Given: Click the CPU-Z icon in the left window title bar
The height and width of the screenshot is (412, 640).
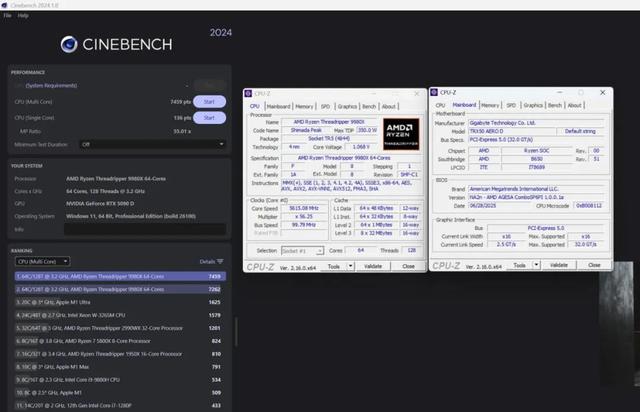Looking at the screenshot, I should 248,94.
